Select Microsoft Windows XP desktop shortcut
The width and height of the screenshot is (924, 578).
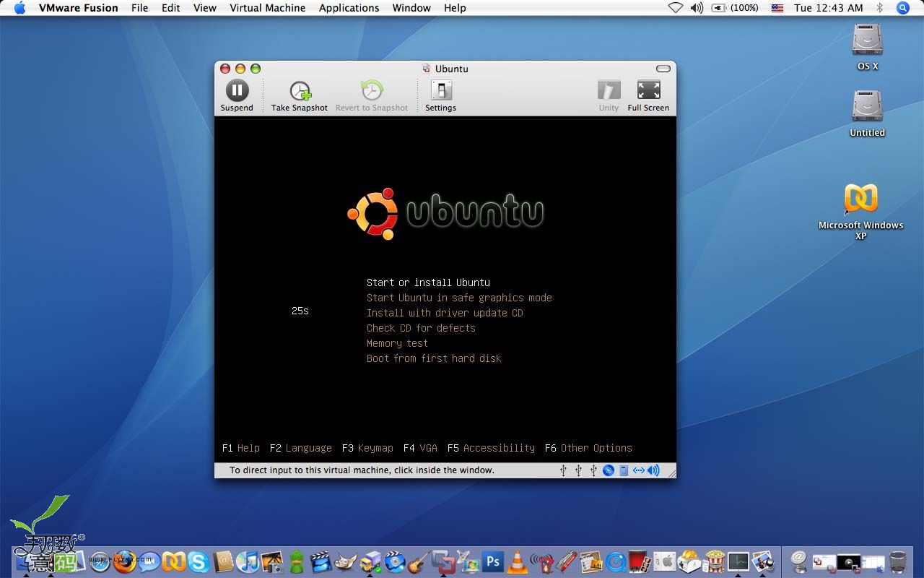pos(861,211)
